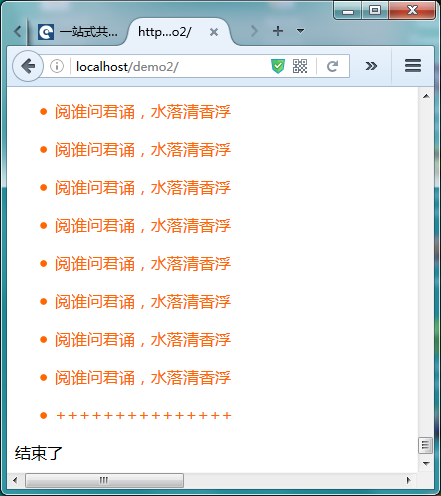The height and width of the screenshot is (496, 441).
Task: Show the QR code for this page
Action: pos(300,66)
